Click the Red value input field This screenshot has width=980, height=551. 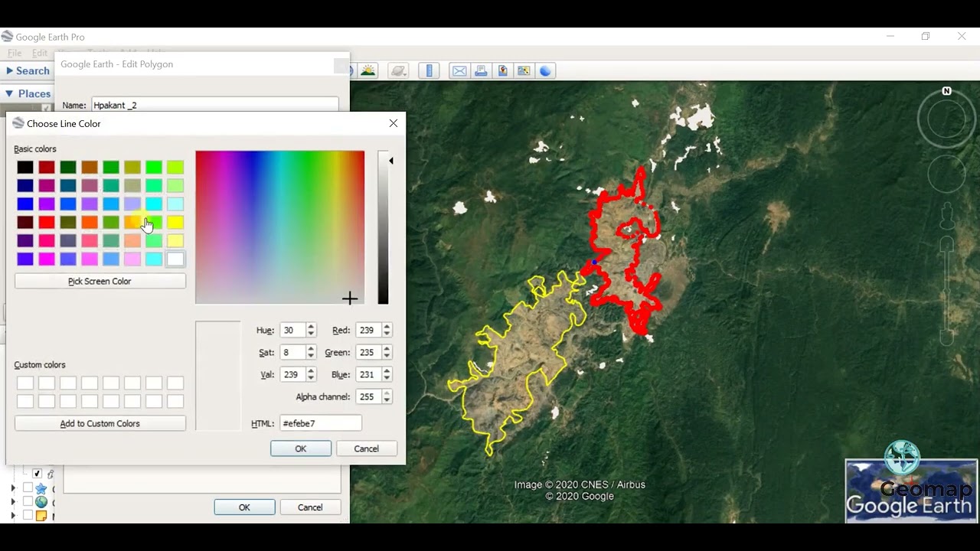pyautogui.click(x=368, y=330)
